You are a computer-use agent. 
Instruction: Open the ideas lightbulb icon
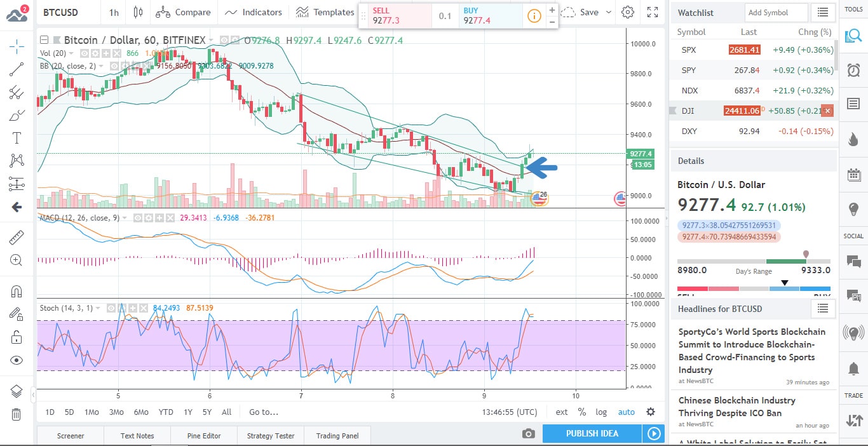click(x=853, y=209)
